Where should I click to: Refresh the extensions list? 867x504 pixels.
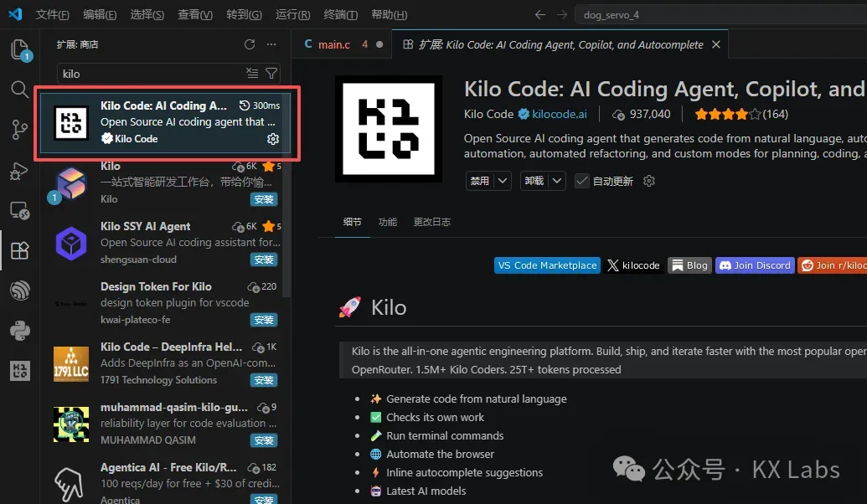click(250, 44)
